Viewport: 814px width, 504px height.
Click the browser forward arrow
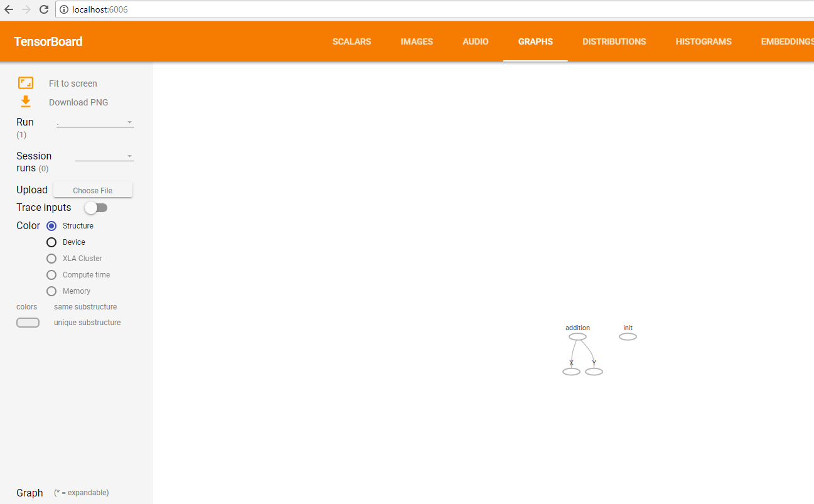[x=26, y=9]
